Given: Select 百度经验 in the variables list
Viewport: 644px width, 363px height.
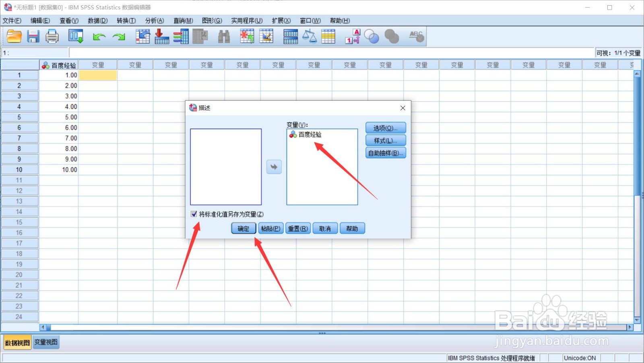Looking at the screenshot, I should pos(305,135).
